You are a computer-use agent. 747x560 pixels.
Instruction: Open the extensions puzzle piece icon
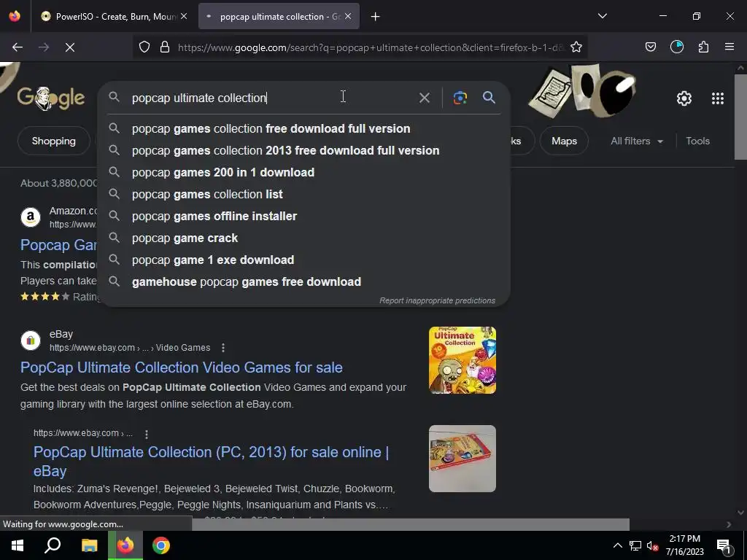[703, 47]
